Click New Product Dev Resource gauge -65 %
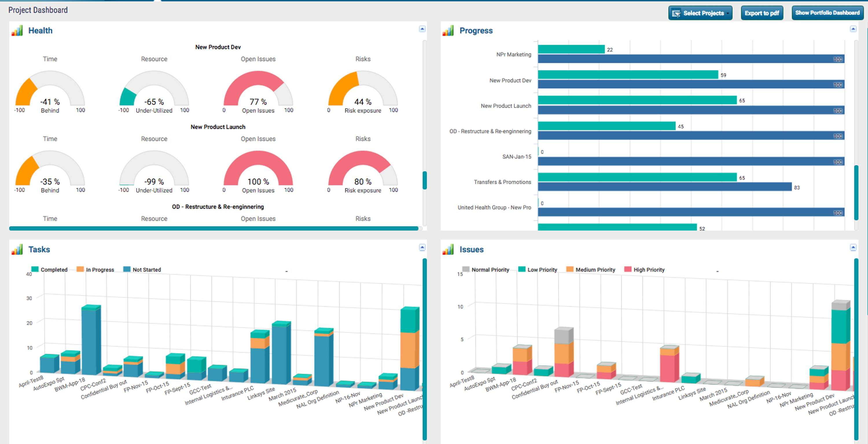The height and width of the screenshot is (444, 868). [x=154, y=88]
